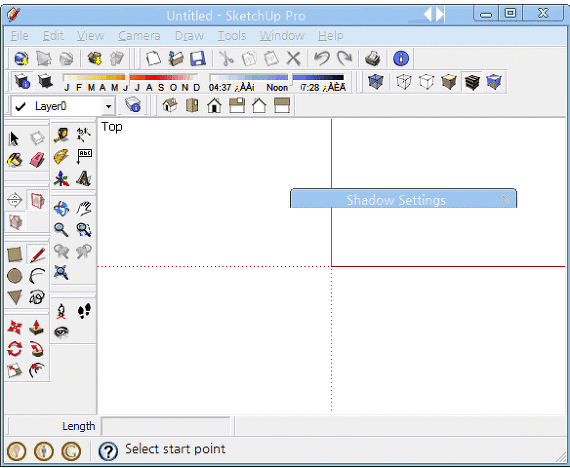Screen dimensions: 570x468
Task: Choose the Offset tool
Action: [37, 371]
